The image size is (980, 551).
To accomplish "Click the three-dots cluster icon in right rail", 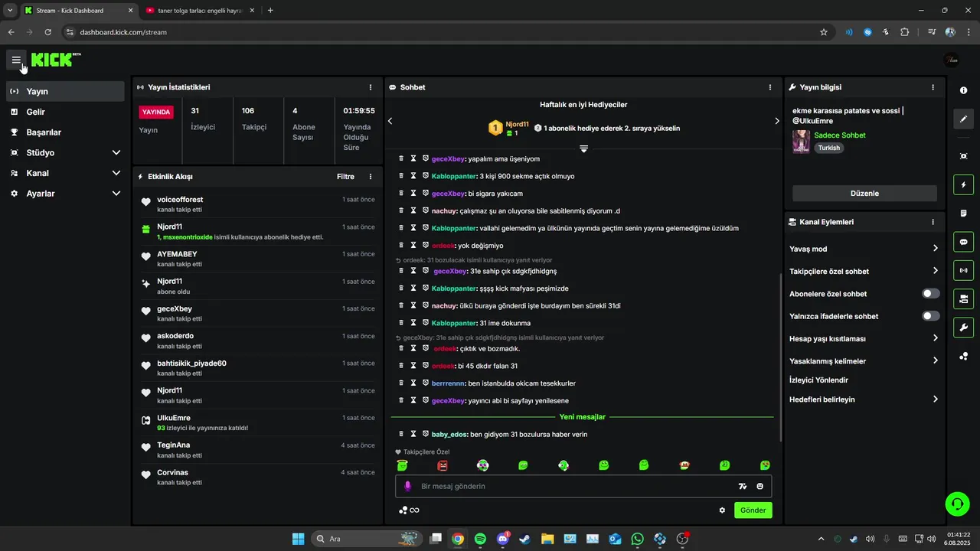I will (x=963, y=356).
